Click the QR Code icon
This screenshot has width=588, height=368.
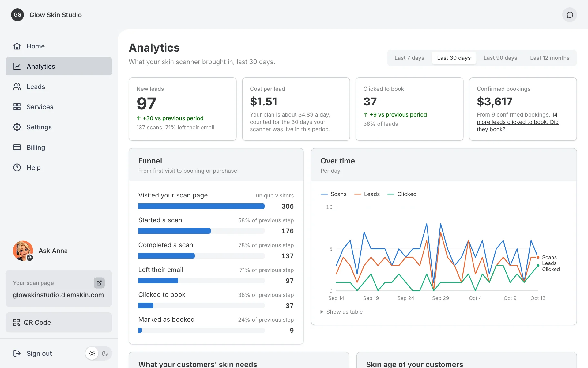coord(17,322)
